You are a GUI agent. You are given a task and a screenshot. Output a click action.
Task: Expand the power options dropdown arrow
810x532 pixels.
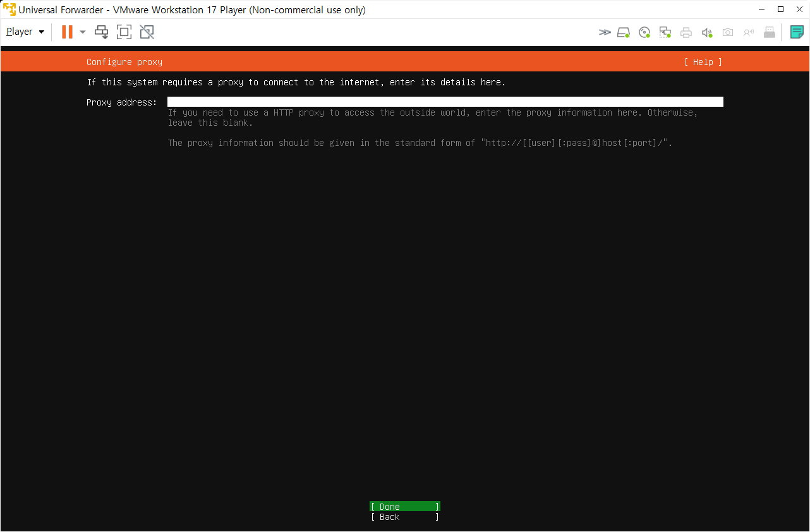tap(83, 32)
